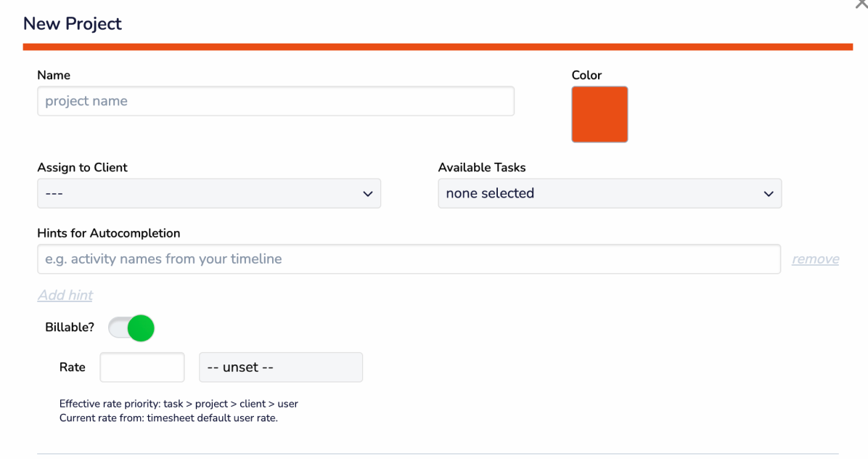Toggle the Billable switch off

coord(131,328)
